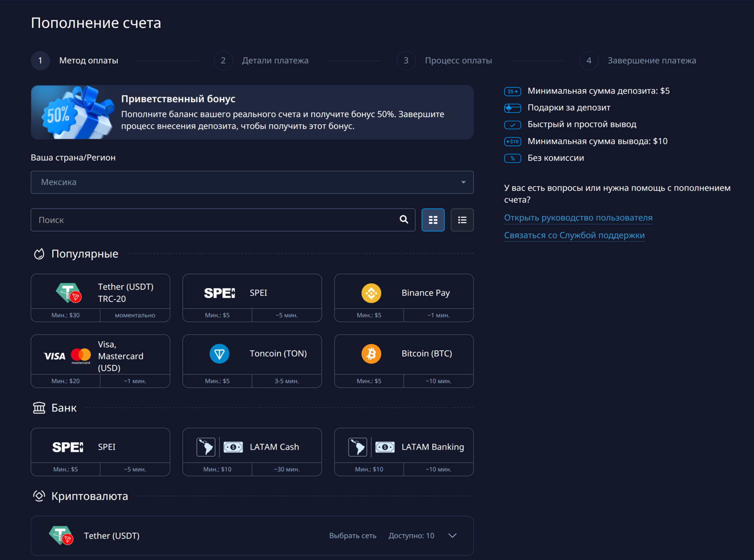Go to step 2 Детали платежа
The image size is (754, 560).
(275, 61)
